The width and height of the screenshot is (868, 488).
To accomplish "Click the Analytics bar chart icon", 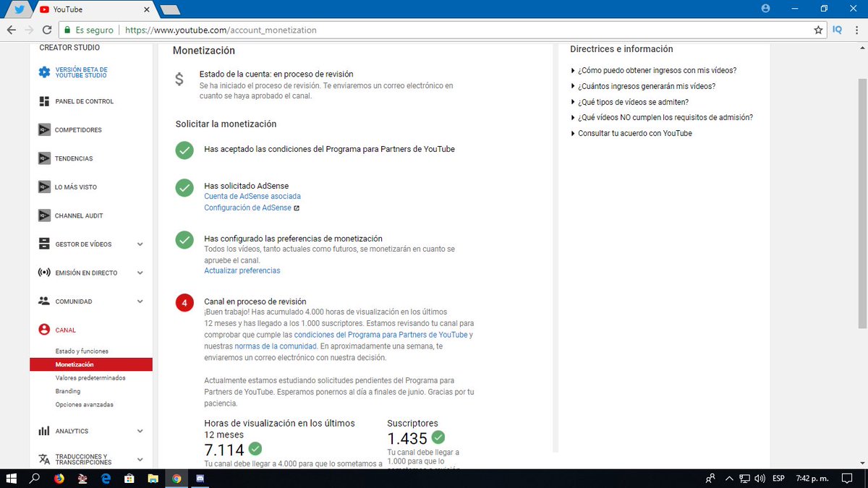I will [x=44, y=431].
